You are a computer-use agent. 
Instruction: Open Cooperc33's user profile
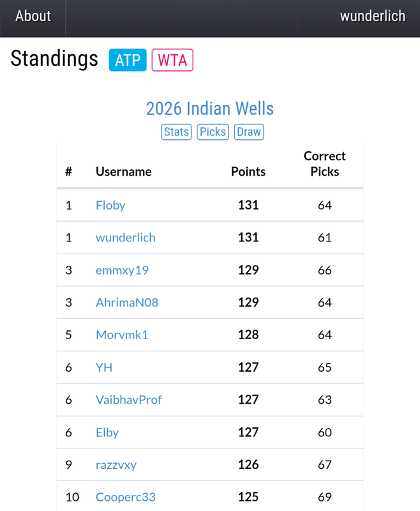pos(126,497)
